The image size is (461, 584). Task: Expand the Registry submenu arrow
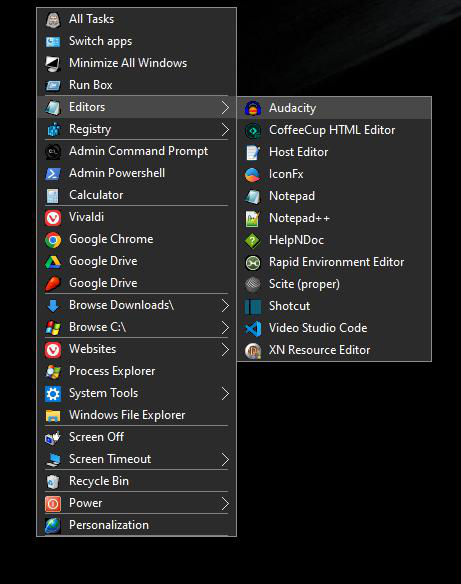(225, 130)
